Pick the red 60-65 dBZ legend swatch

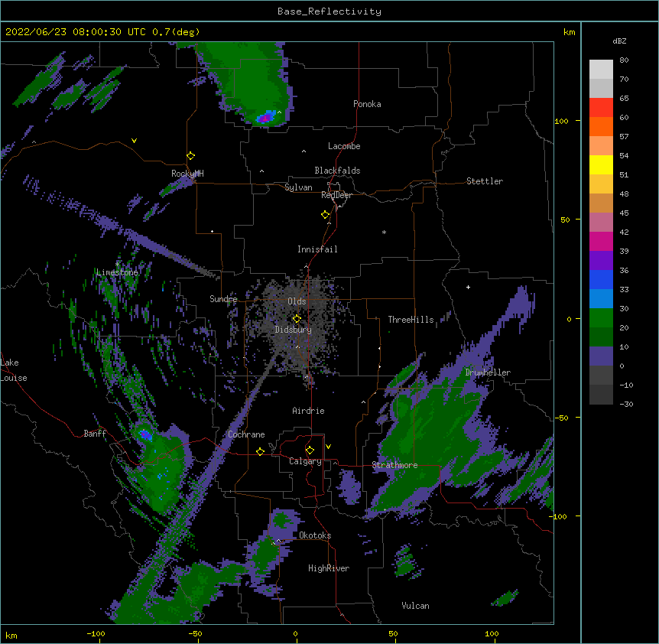(x=601, y=107)
